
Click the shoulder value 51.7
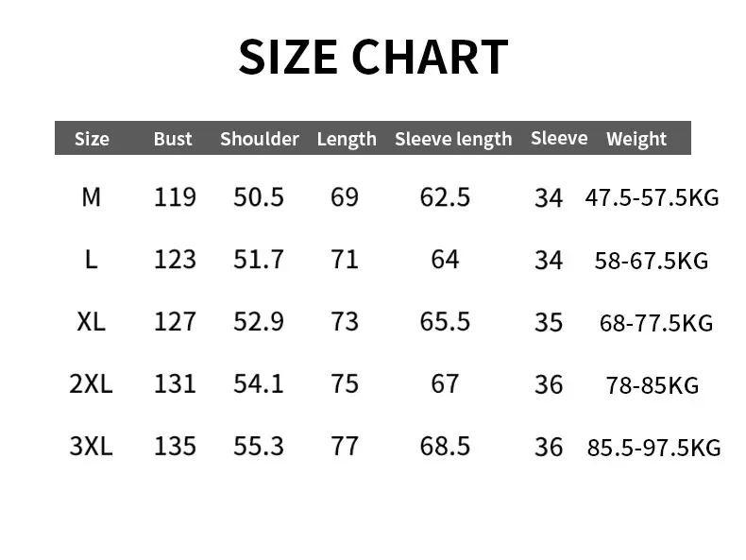point(259,260)
